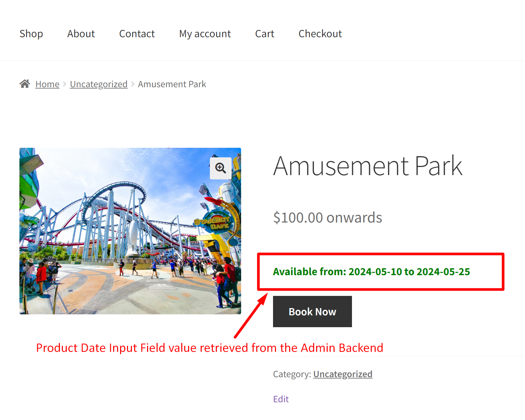Open the Shop menu item
This screenshot has width=525, height=420.
click(x=31, y=34)
